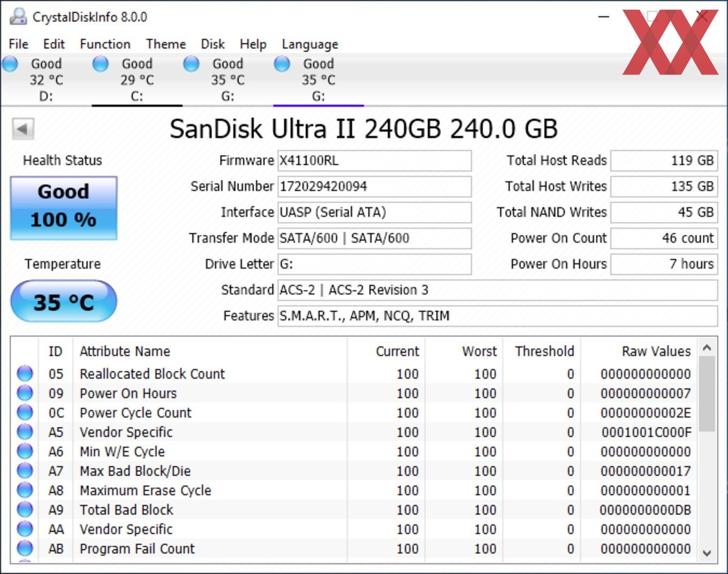Select the Reallocated Block Count row text
Screen dimensions: 728x574
[153, 374]
